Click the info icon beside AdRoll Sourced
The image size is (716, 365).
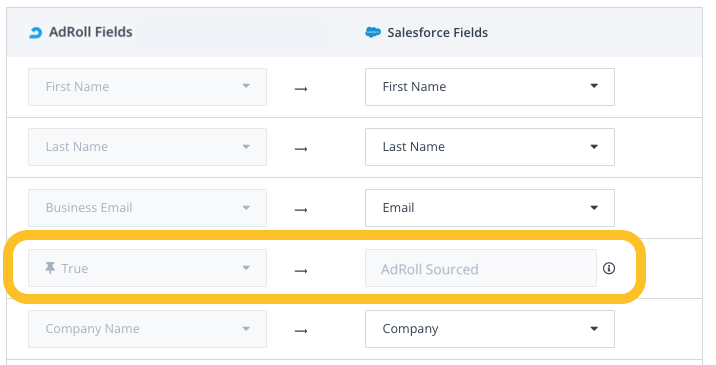point(609,268)
